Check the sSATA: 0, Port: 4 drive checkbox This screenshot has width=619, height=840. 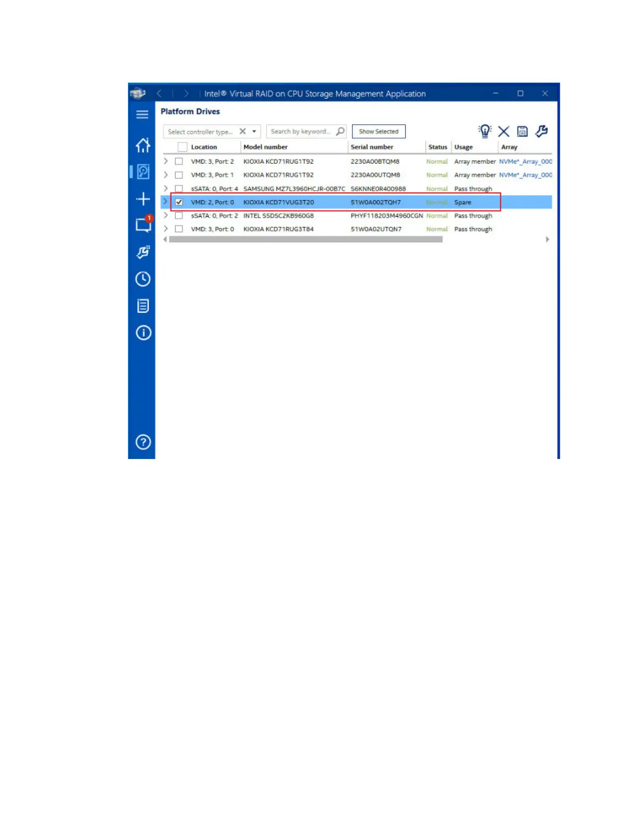[179, 189]
